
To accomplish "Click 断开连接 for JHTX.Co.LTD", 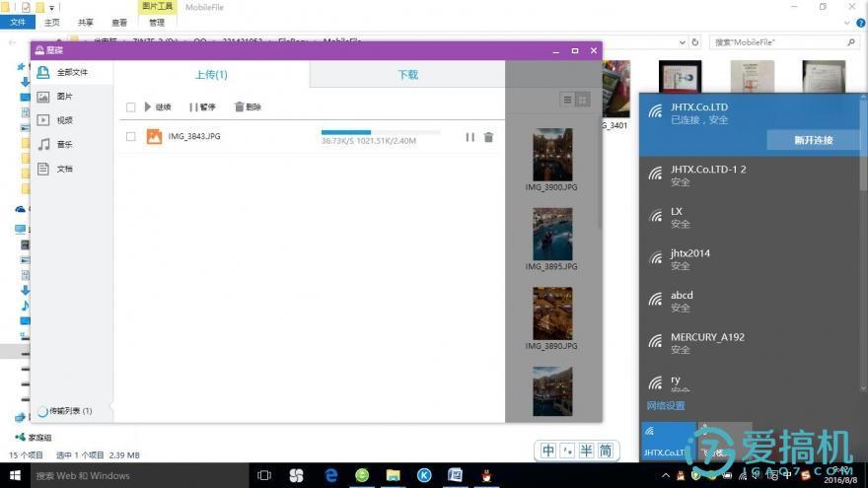I will 814,140.
